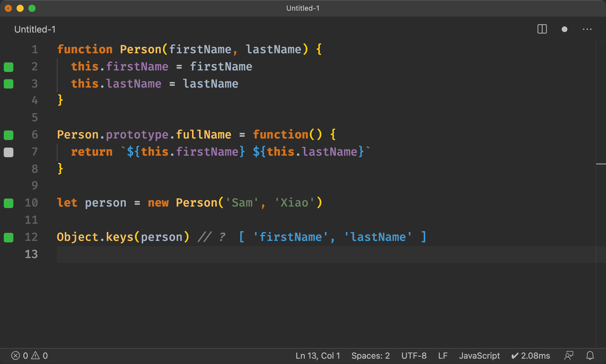Image resolution: width=606 pixels, height=364 pixels.
Task: Click the split editor icon
Action: [x=542, y=29]
